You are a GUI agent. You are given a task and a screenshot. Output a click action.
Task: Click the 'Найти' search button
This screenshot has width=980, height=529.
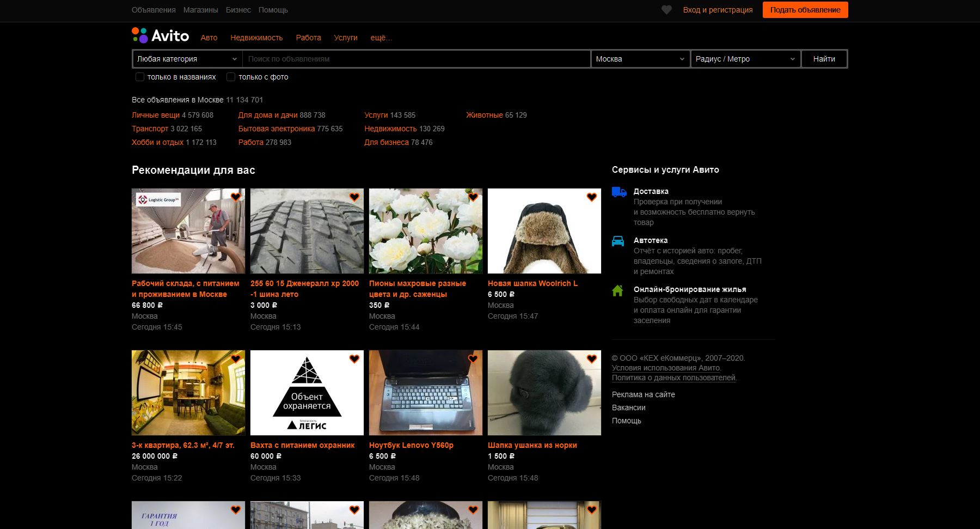(x=824, y=59)
